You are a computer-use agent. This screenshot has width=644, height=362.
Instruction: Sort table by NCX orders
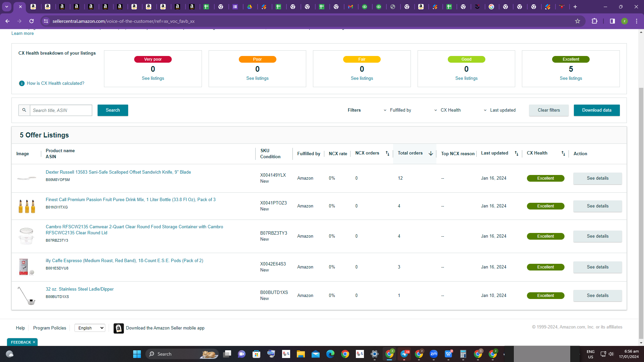(387, 154)
